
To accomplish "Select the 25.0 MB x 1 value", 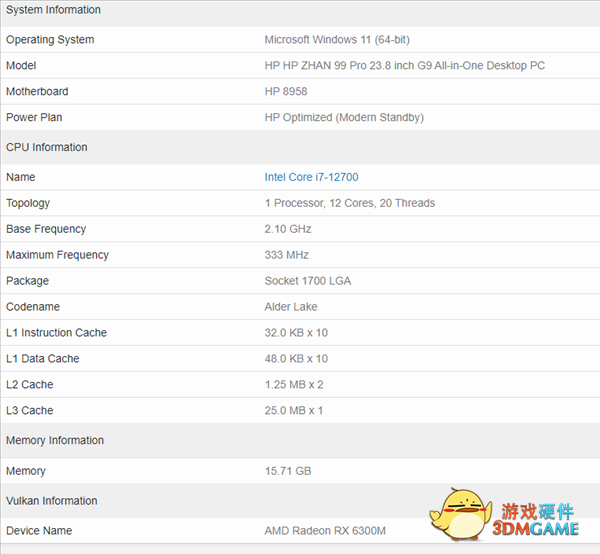I will [x=294, y=411].
